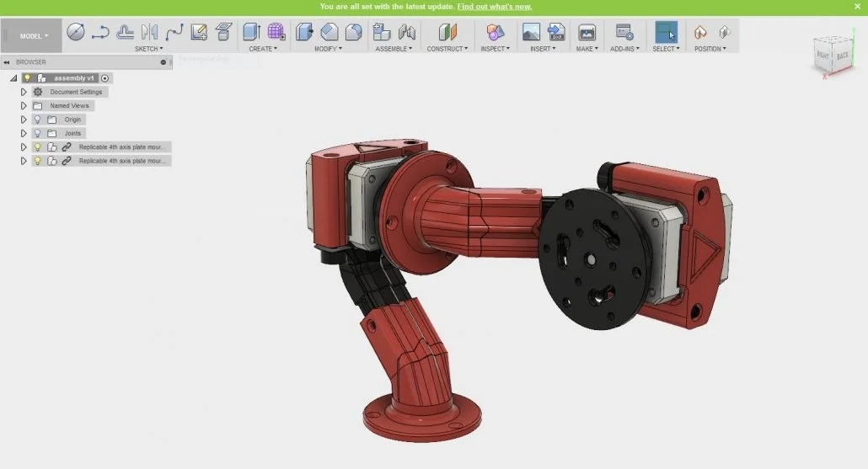Image resolution: width=868 pixels, height=469 pixels.
Task: Click the New Component icon
Action: point(382,32)
